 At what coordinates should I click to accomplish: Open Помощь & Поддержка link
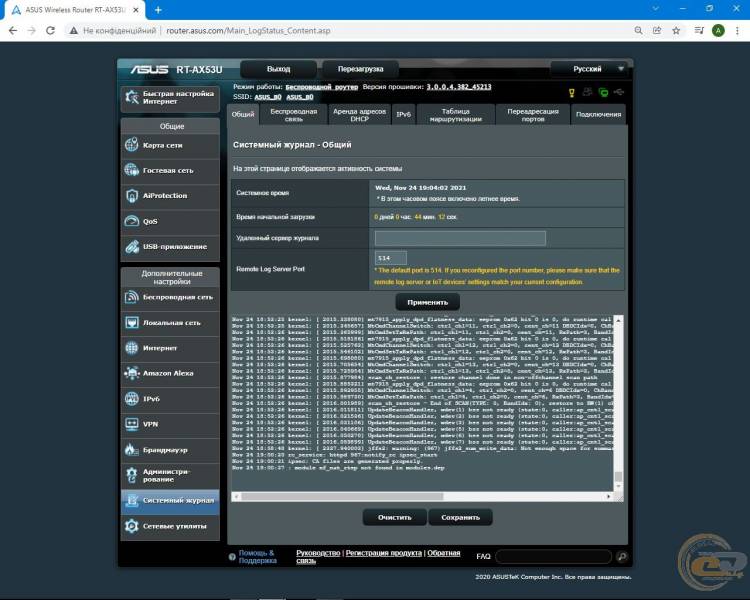click(x=257, y=556)
